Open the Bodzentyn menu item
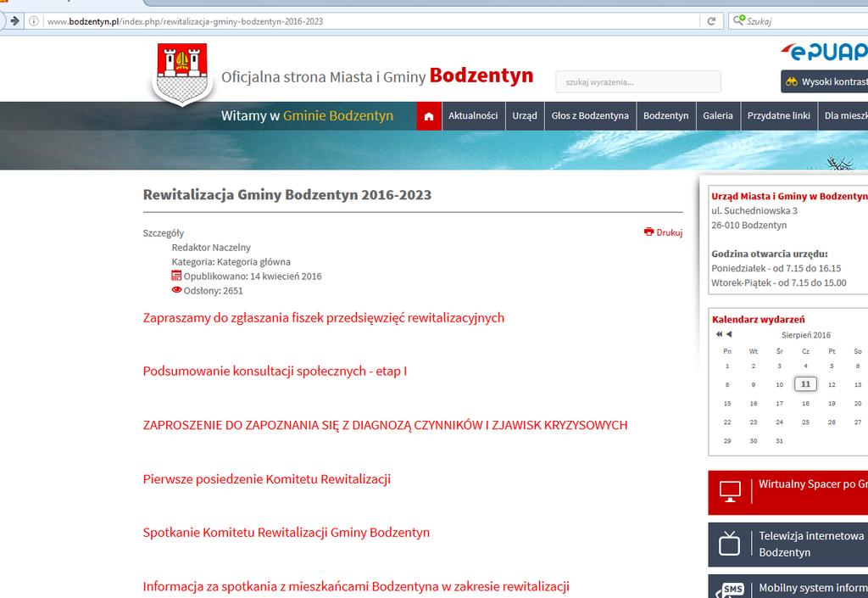868x598 pixels. coord(666,115)
